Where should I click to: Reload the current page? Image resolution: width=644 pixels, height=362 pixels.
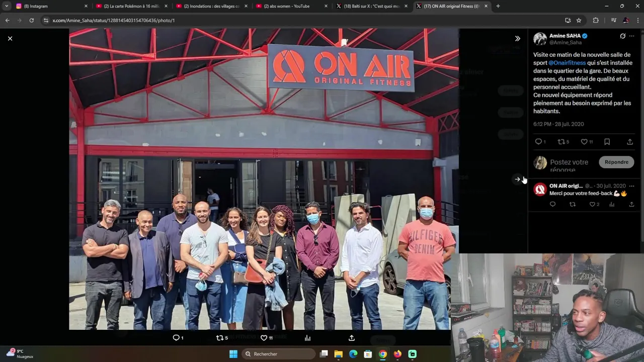coord(32,20)
